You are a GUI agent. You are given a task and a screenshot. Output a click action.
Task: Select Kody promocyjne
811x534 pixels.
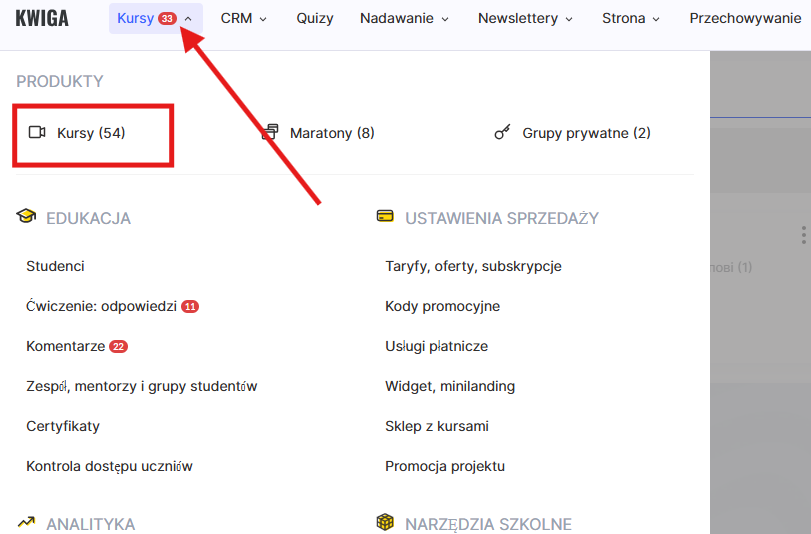(x=442, y=306)
